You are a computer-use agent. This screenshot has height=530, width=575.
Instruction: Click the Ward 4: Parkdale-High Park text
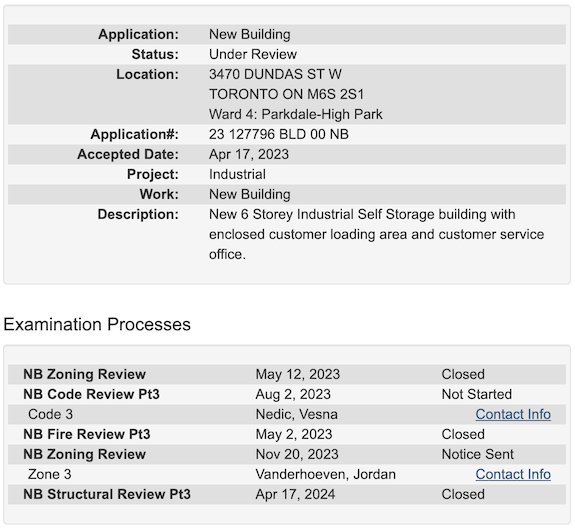click(x=296, y=114)
